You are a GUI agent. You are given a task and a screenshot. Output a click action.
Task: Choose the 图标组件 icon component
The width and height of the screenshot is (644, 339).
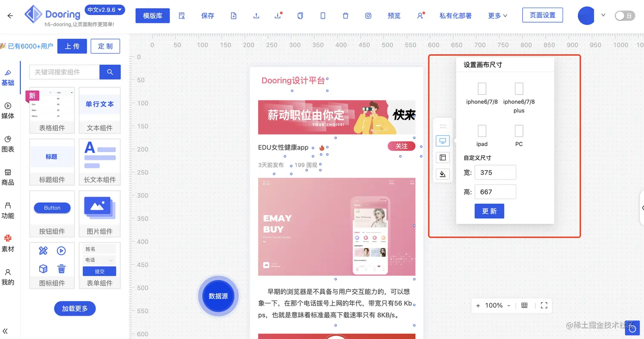[52, 265]
